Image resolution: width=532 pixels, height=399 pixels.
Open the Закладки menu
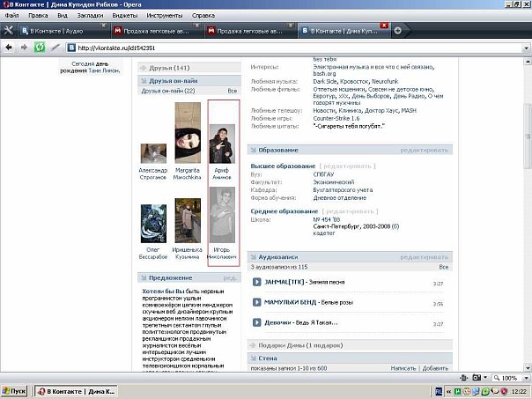coord(90,15)
